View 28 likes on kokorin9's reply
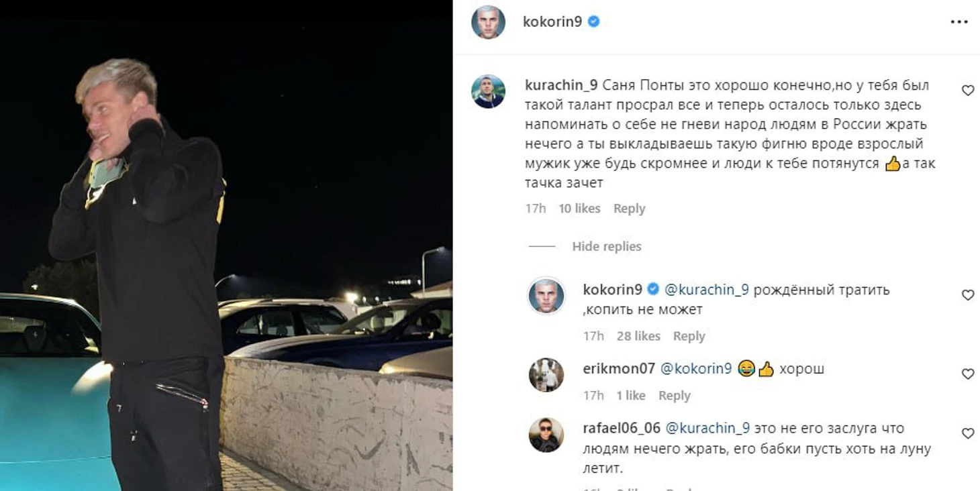This screenshot has width=980, height=491. tap(638, 336)
